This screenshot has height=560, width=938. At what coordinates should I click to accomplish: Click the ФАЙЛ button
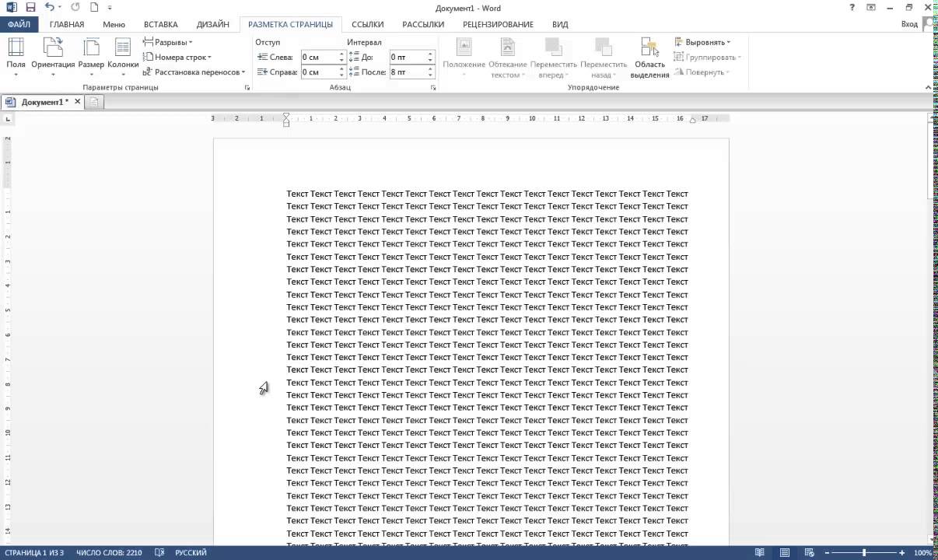19,24
